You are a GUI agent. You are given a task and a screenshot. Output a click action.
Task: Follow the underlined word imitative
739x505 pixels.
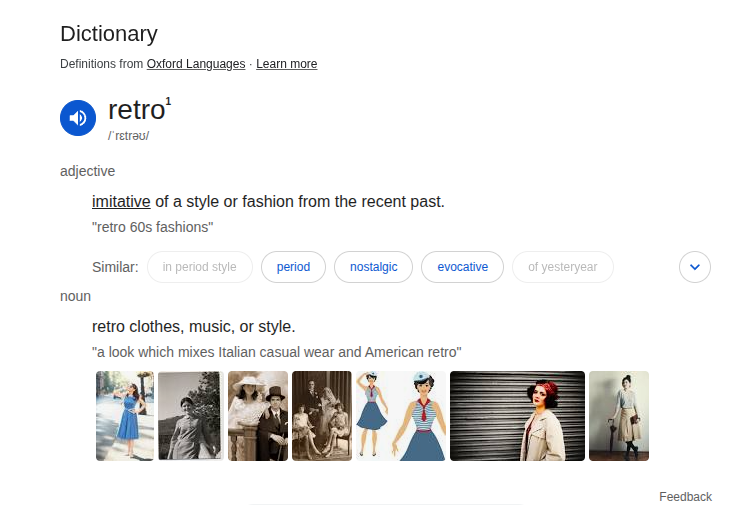click(121, 202)
